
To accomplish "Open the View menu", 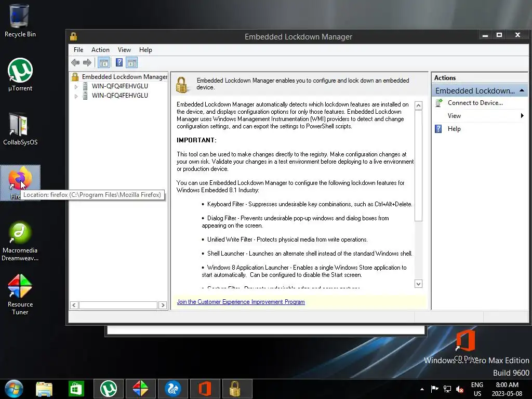I will 124,50.
